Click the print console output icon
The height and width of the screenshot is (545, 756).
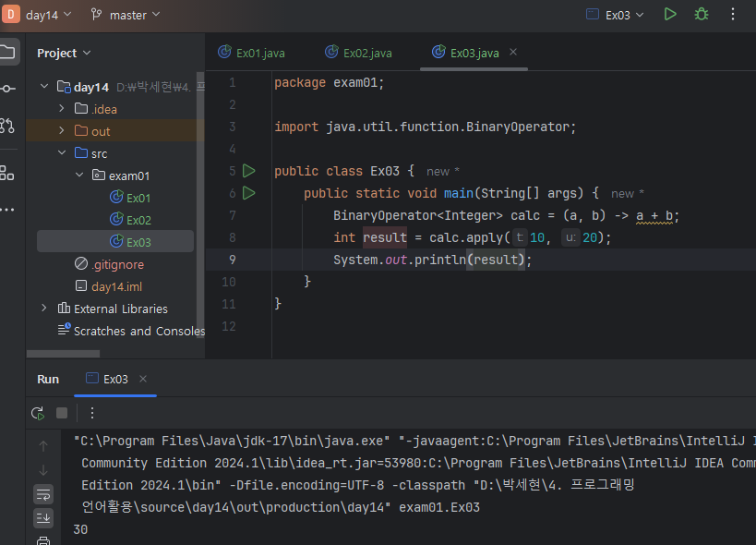43,540
